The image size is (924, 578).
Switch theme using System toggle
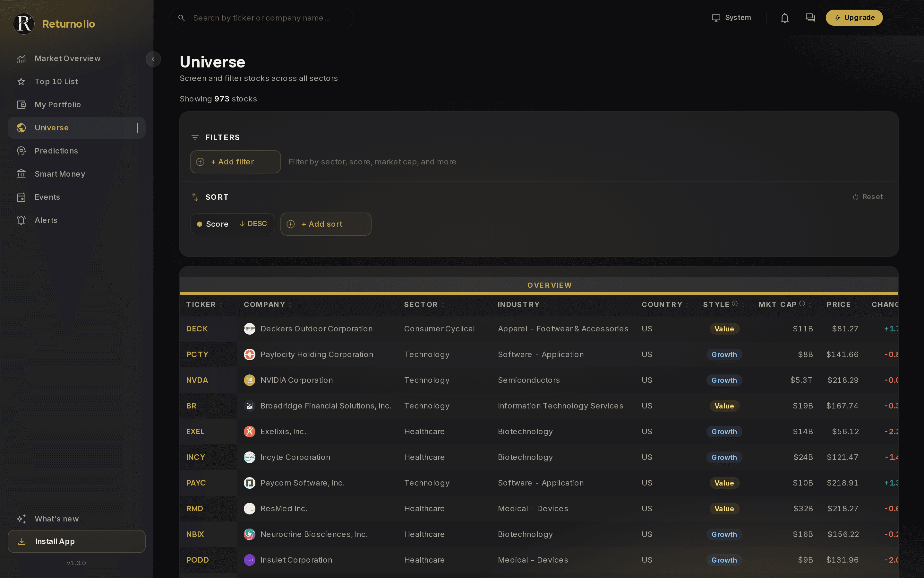pos(731,18)
